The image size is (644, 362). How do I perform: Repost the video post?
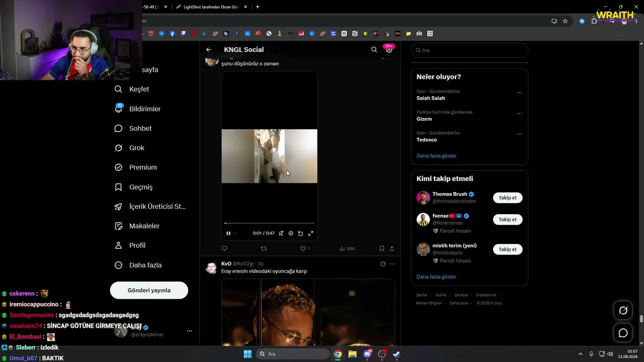point(264,248)
